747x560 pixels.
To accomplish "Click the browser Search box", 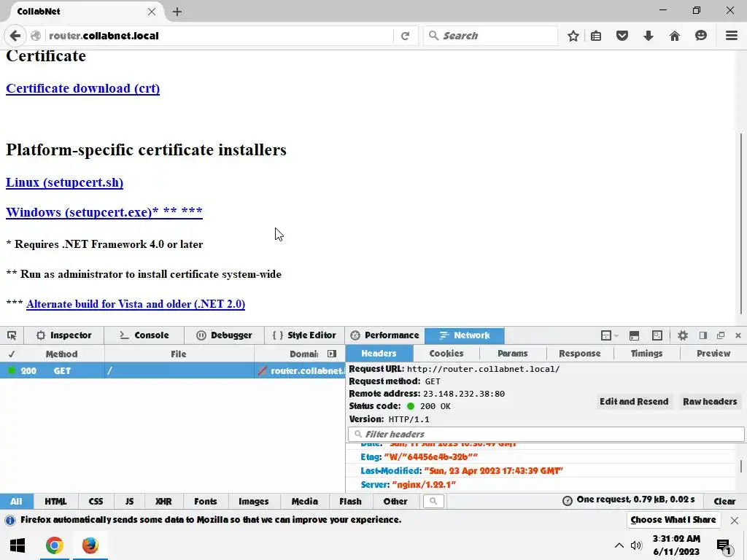I will [x=490, y=36].
